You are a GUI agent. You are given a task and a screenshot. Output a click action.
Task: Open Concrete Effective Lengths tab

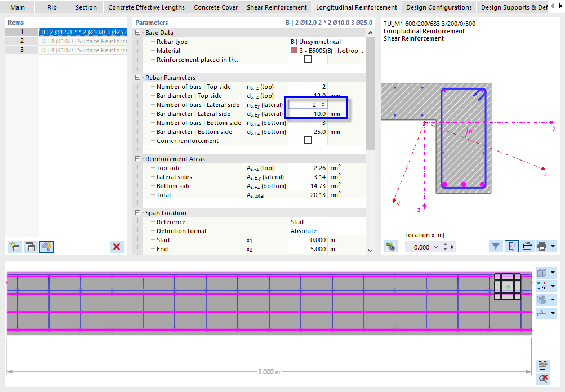tap(146, 7)
